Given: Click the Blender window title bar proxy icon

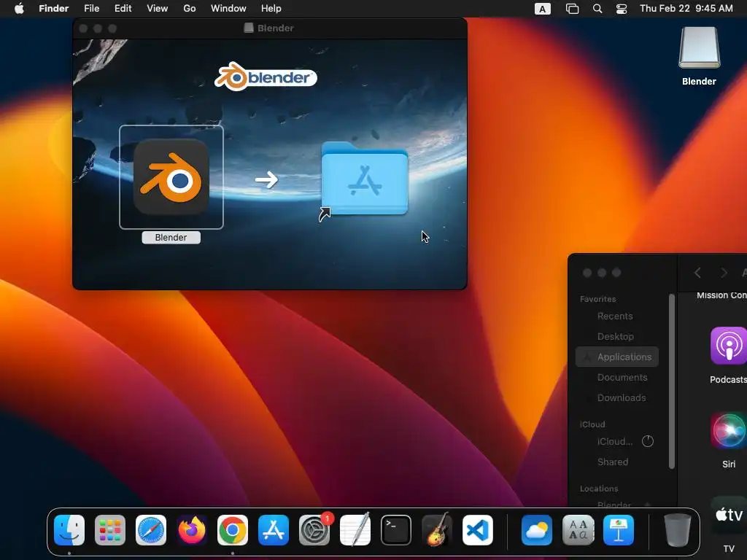Looking at the screenshot, I should (x=248, y=28).
